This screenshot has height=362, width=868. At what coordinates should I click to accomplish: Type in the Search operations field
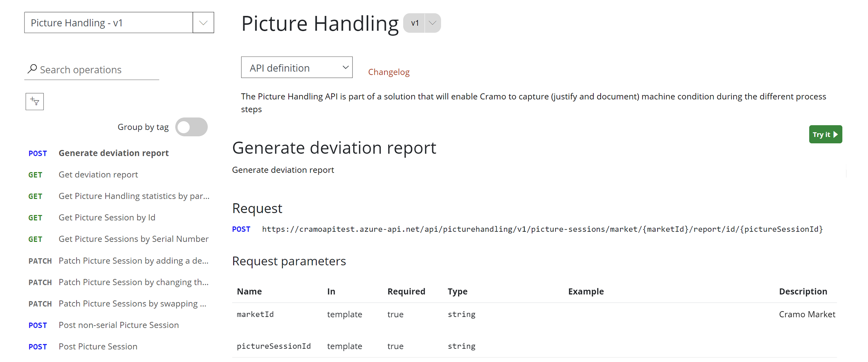coord(98,69)
